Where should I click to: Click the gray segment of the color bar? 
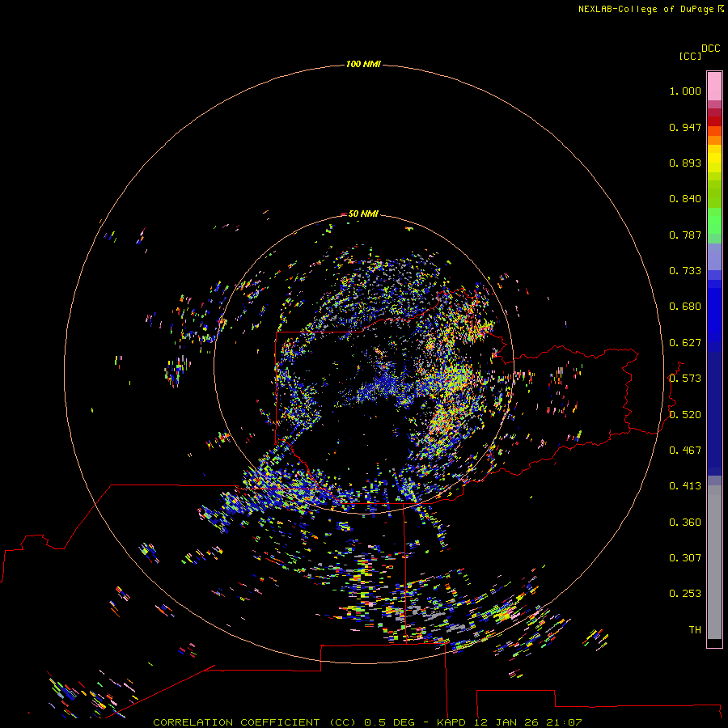click(x=714, y=562)
